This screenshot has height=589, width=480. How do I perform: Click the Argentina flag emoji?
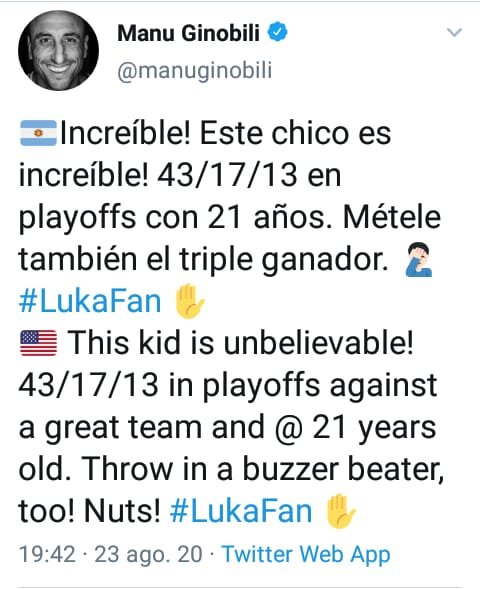coord(38,133)
